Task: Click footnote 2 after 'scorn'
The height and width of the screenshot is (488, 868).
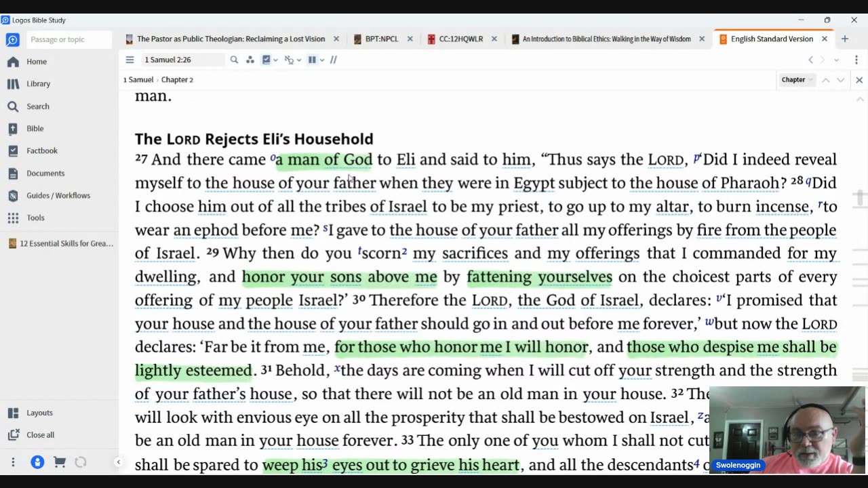Action: tap(404, 252)
